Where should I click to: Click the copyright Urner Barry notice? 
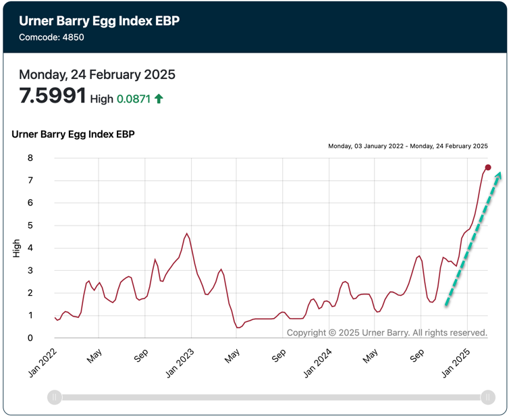(387, 333)
